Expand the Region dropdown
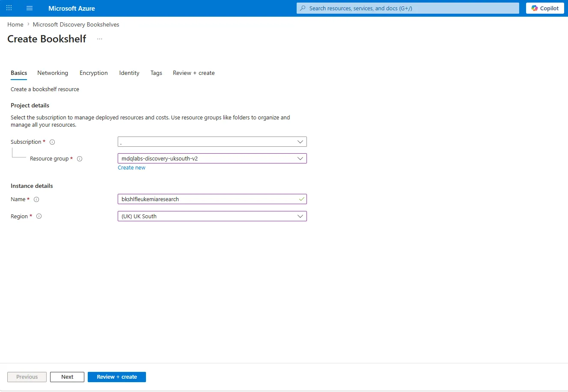568x392 pixels. (x=212, y=216)
